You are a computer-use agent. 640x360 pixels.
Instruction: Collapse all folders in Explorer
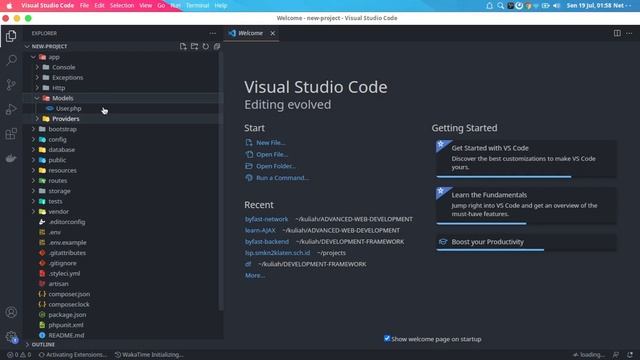(217, 46)
